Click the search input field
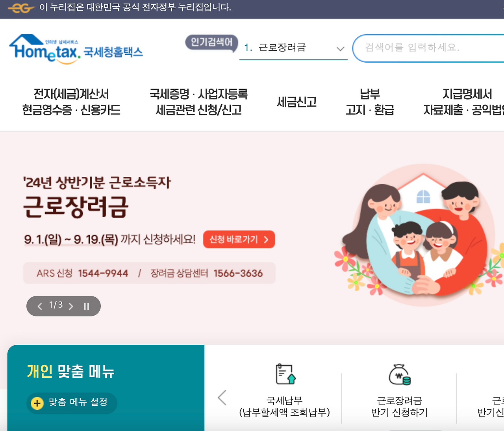Screen dimensions: 504x431 [x=429, y=48]
